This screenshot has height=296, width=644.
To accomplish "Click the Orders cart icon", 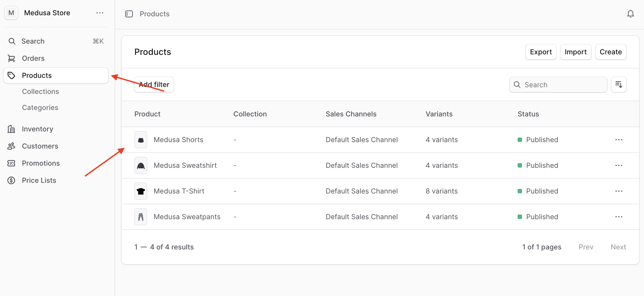I will point(11,58).
